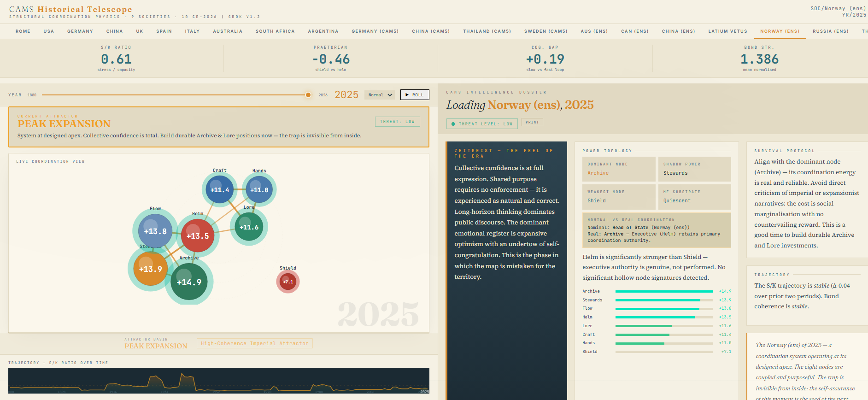Image resolution: width=868 pixels, height=400 pixels.
Task: Click the Attractor Basin PEAK EXPANSION label
Action: pos(156,346)
